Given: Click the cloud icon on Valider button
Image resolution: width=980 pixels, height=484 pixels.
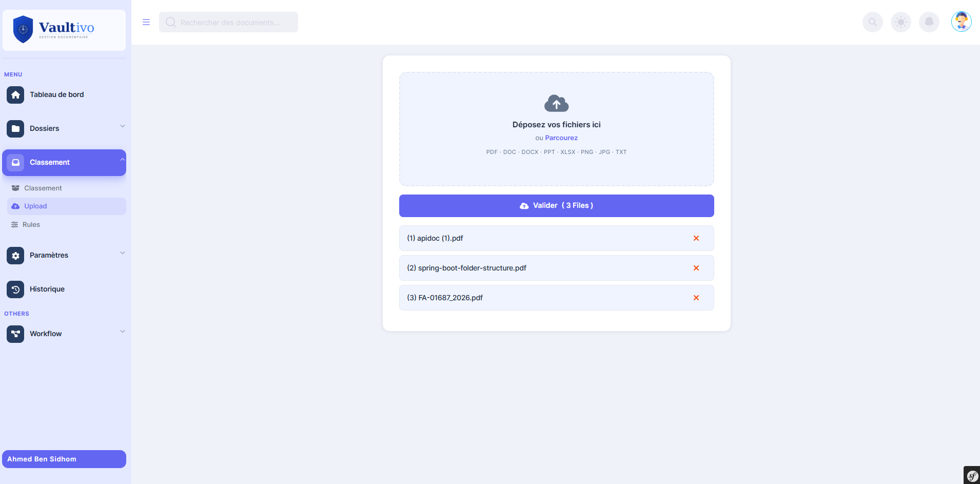Looking at the screenshot, I should click(x=524, y=206).
